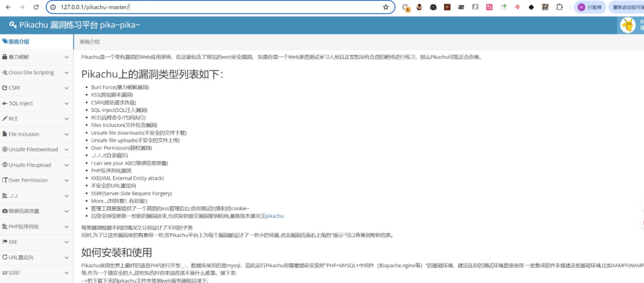Click the camera icon beside 敏感信息泄露

[x=5, y=211]
